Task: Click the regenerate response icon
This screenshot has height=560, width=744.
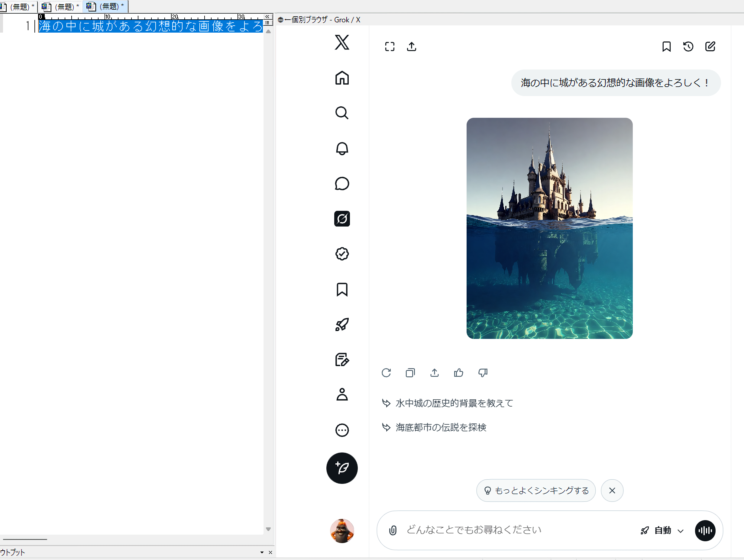Action: (386, 373)
